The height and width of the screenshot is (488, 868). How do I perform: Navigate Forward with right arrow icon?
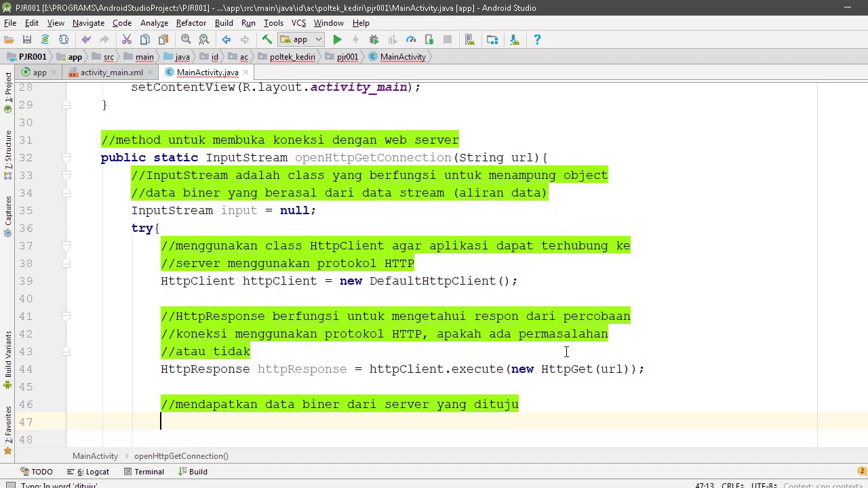(x=244, y=40)
